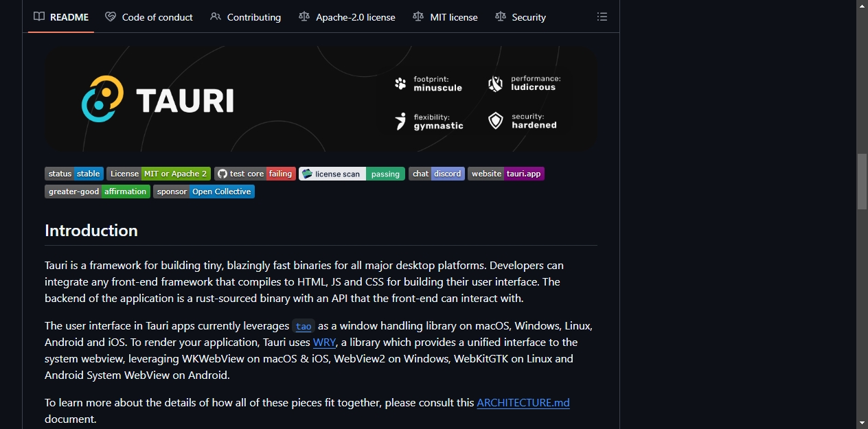868x429 pixels.
Task: Click the paw footprint icon in banner
Action: coord(400,84)
